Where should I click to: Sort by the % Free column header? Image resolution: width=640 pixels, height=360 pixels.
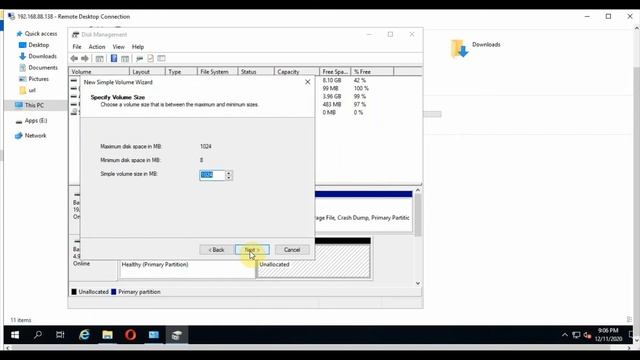coord(372,71)
